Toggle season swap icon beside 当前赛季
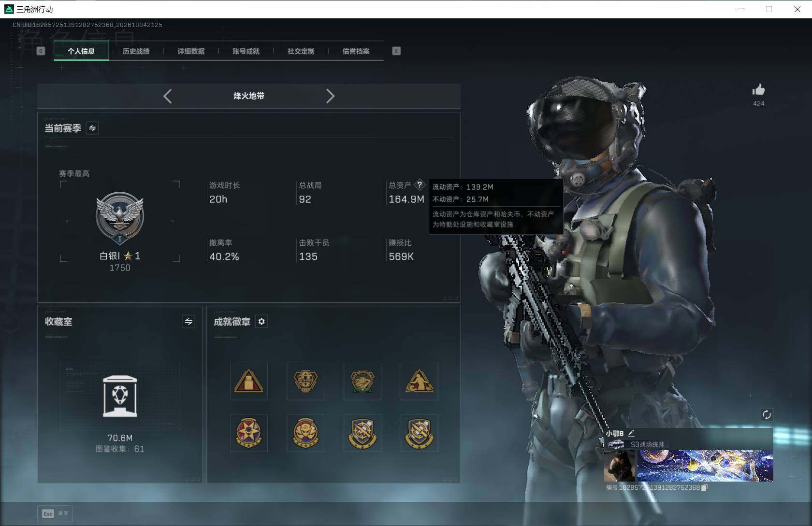812x526 pixels. coord(92,128)
